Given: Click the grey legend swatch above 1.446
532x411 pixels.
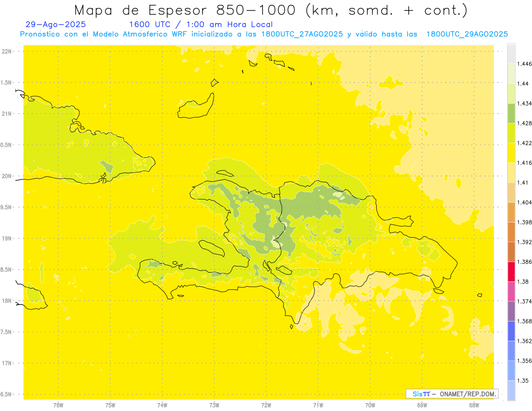Looking at the screenshot, I should point(511,54).
